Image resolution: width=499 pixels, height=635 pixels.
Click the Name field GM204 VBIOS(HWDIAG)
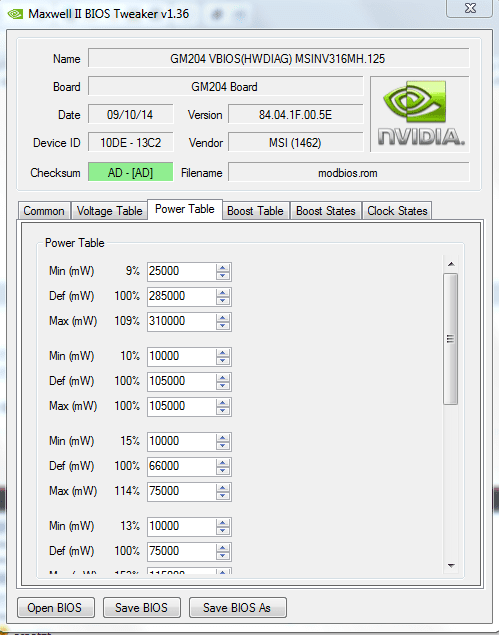[279, 58]
